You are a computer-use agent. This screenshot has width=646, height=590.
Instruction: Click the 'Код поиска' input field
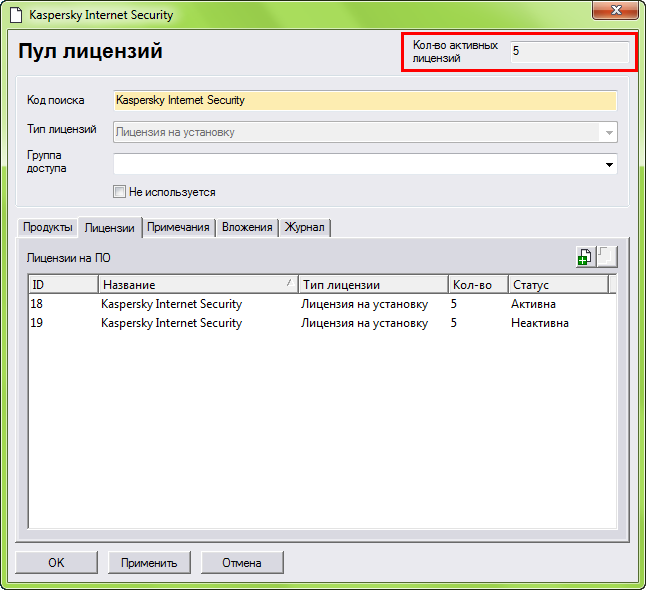pyautogui.click(x=365, y=101)
